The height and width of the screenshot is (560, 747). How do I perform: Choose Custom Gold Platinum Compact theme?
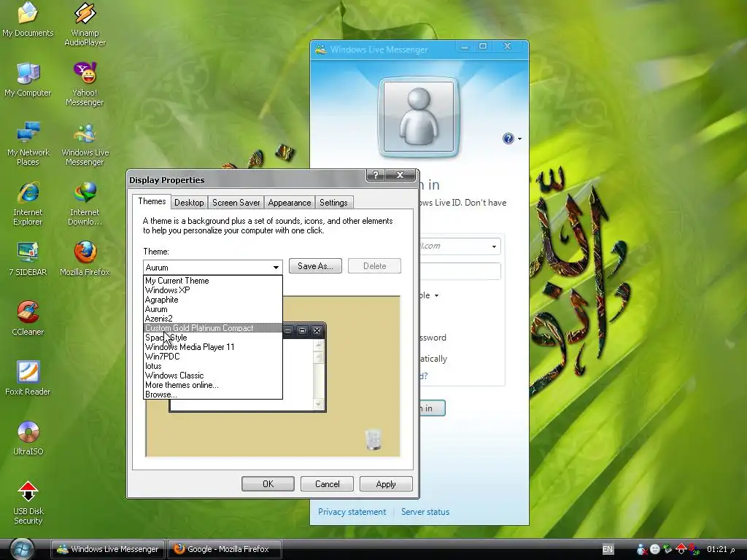213,328
